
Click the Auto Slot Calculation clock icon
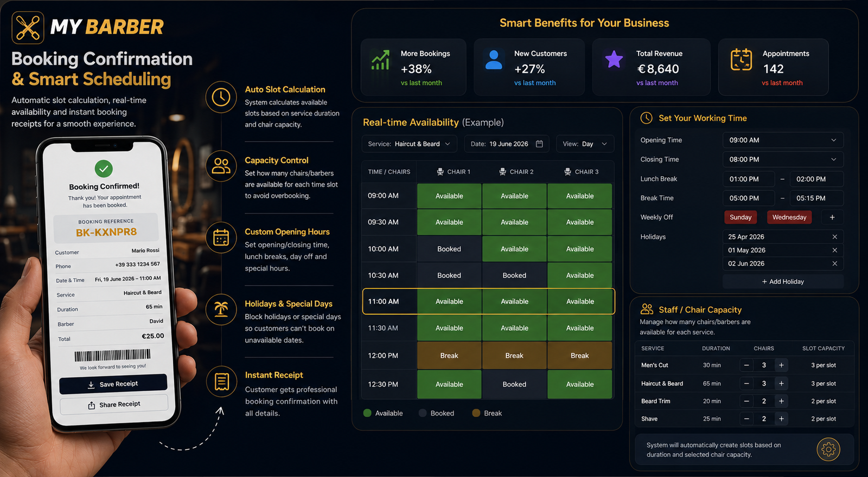pyautogui.click(x=221, y=98)
